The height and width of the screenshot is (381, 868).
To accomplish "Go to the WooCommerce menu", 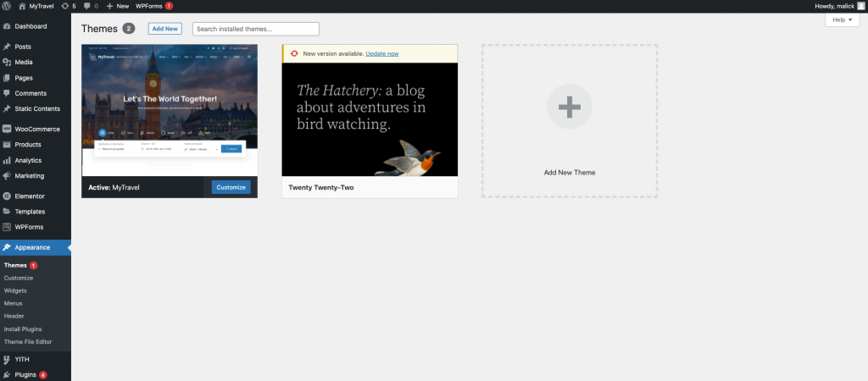I will pyautogui.click(x=36, y=129).
